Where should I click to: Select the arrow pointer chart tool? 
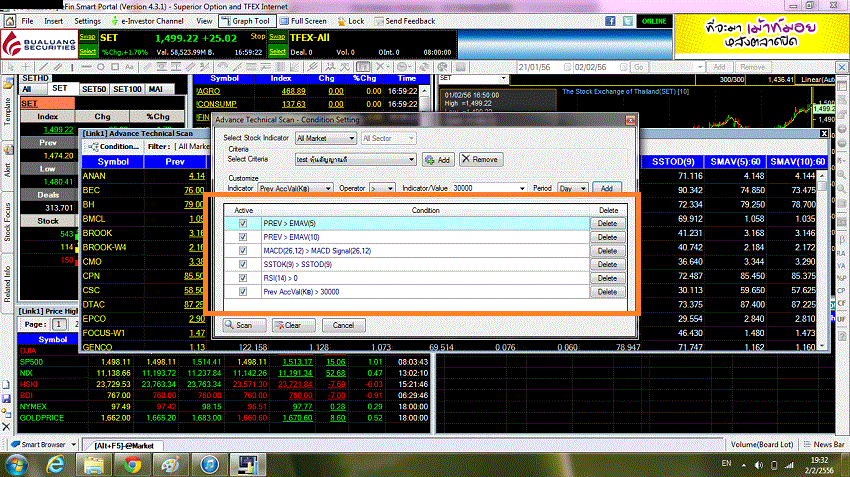point(10,67)
